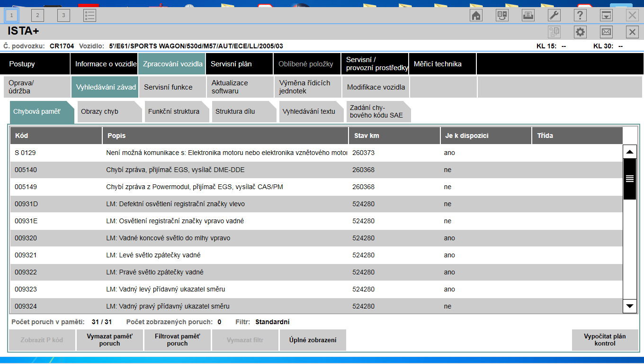
Task: Open Servisní funkce submenu
Action: point(172,87)
